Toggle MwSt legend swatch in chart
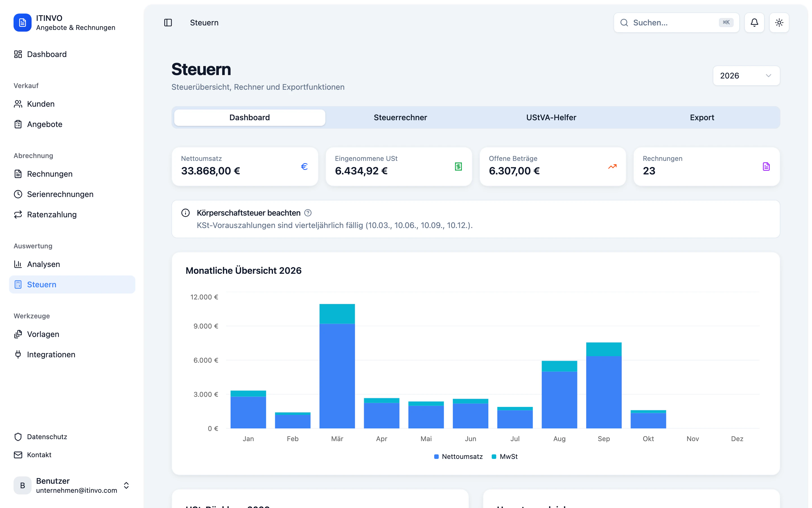Screen dimensions: 812x508 (x=494, y=457)
